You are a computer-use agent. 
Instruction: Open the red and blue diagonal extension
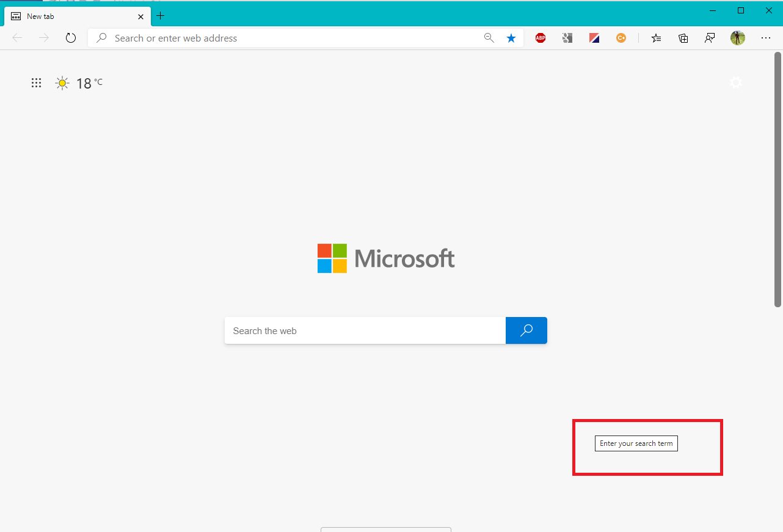(594, 37)
